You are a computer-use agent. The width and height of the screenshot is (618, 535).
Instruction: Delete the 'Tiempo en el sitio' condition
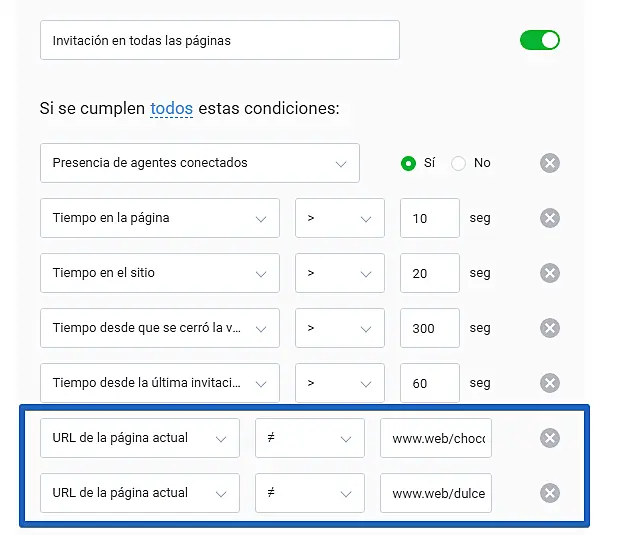(549, 273)
